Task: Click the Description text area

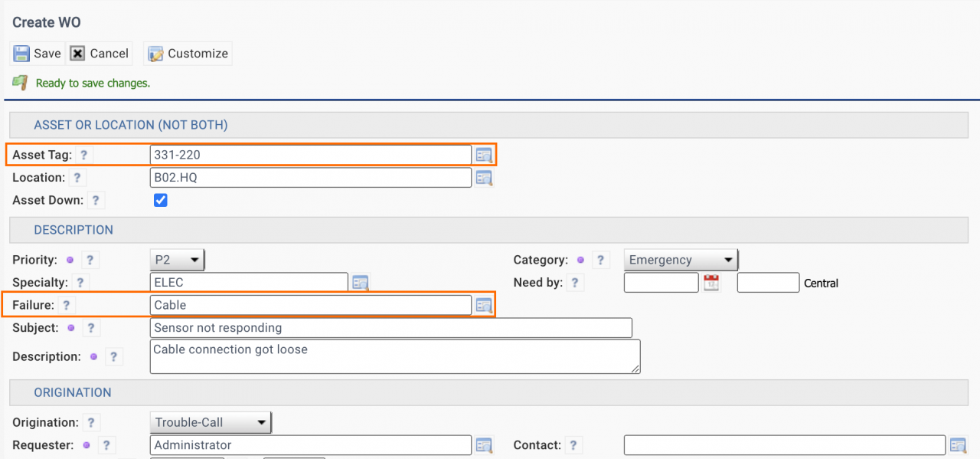Action: (x=395, y=356)
